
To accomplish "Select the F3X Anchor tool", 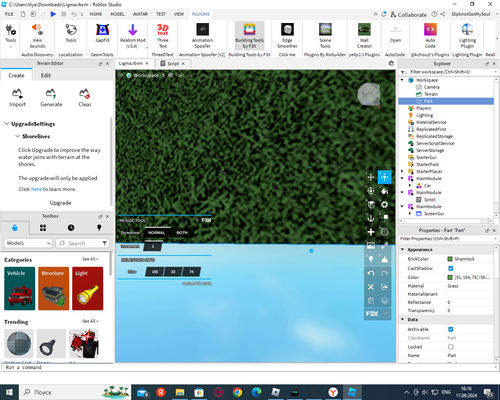I will click(371, 218).
